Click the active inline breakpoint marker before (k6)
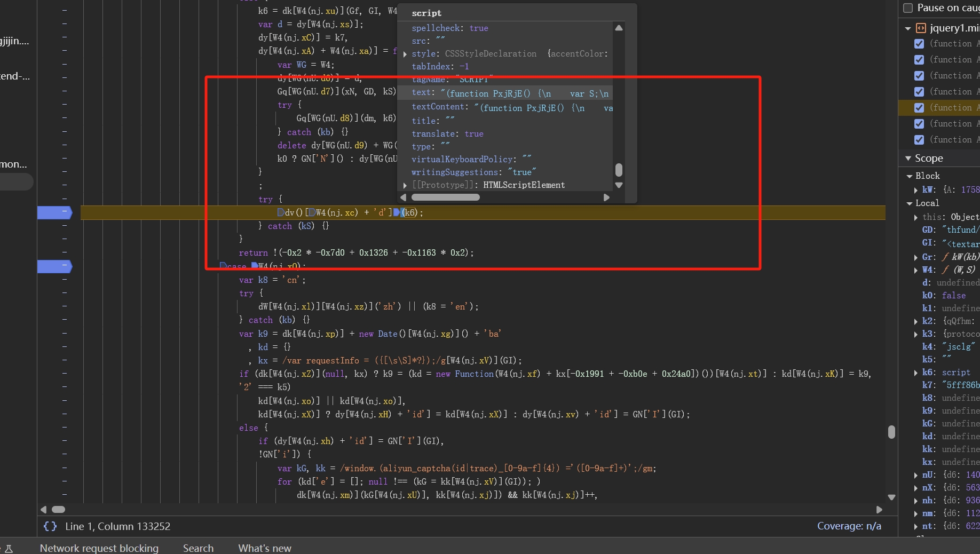 click(x=397, y=212)
